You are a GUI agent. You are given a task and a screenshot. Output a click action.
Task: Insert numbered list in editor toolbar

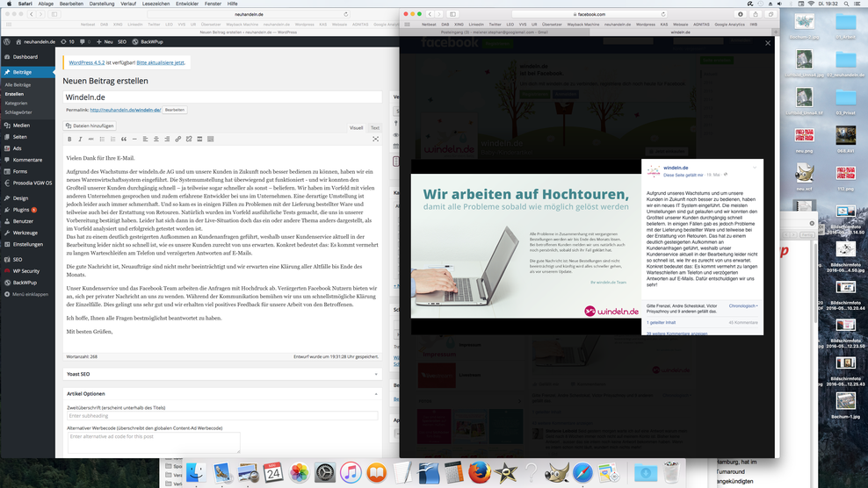[x=113, y=140]
